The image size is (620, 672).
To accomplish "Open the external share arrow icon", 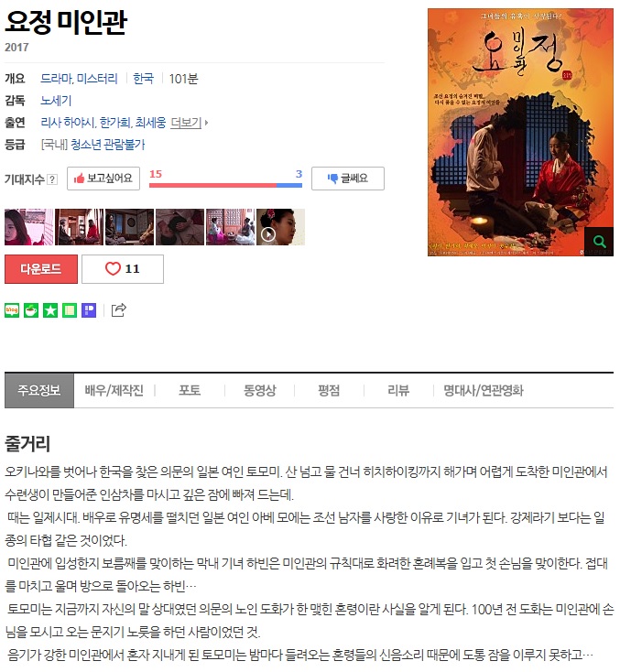I will point(119,309).
